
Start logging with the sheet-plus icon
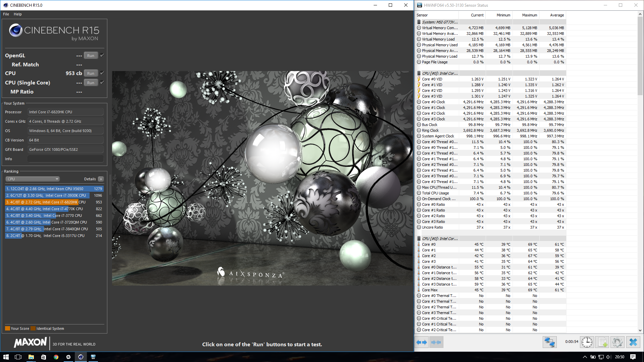point(602,342)
